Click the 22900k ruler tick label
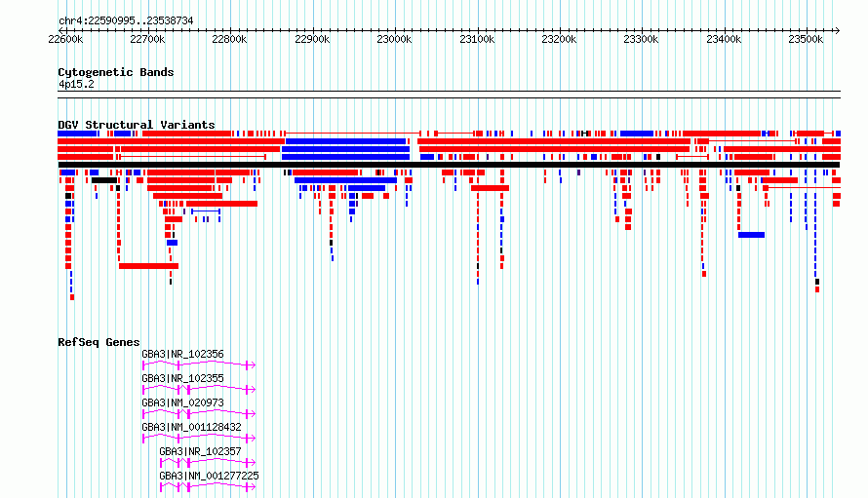 (x=312, y=39)
